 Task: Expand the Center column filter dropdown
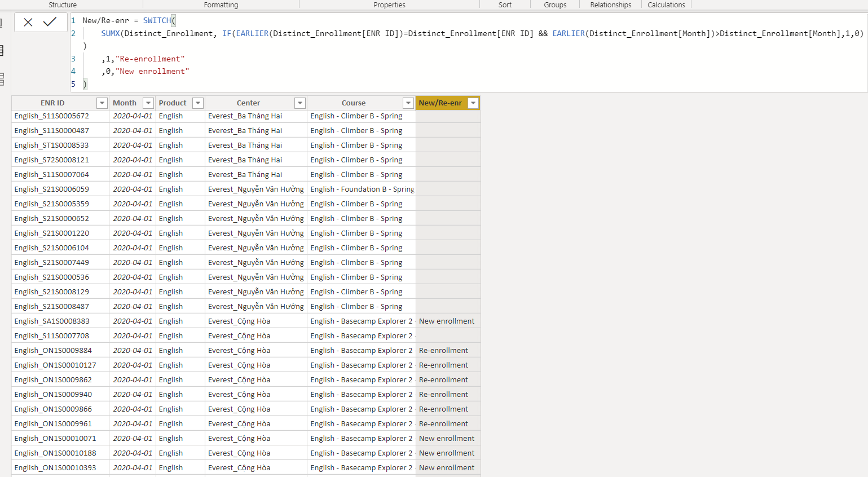click(x=300, y=103)
